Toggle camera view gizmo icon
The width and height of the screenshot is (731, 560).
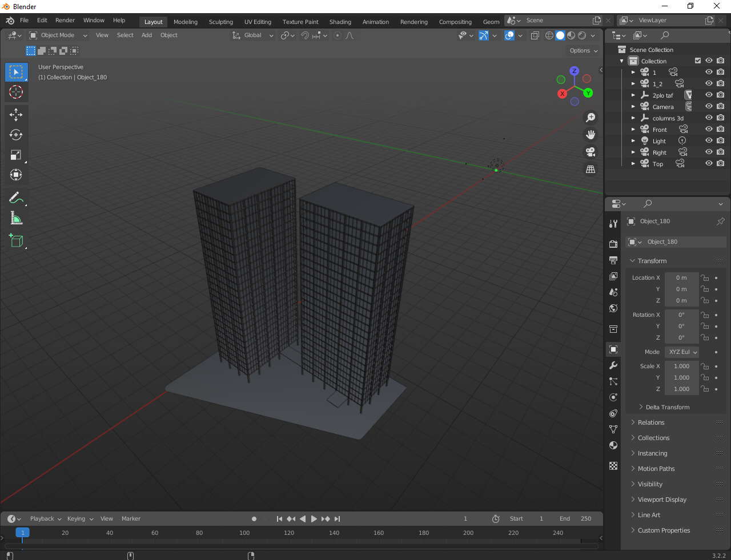click(x=591, y=152)
